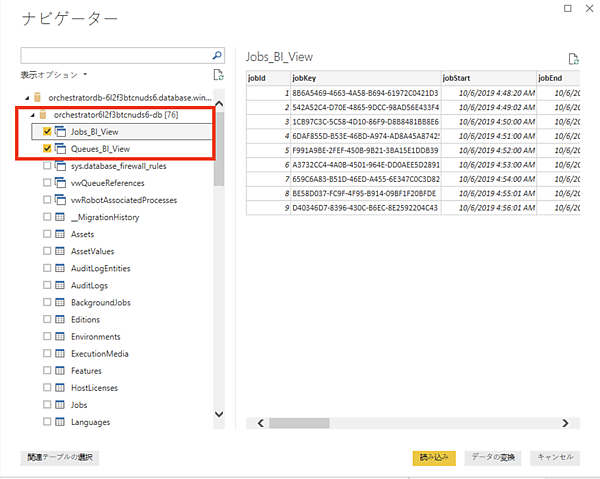Click the 読み込み button
Viewport: 600px width, 479px height.
pyautogui.click(x=434, y=457)
